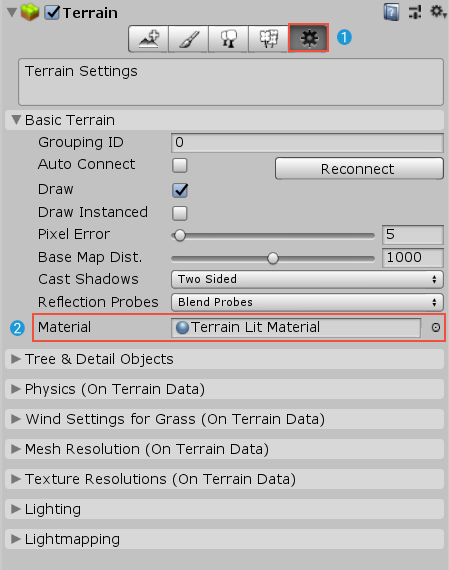This screenshot has height=570, width=449.
Task: Select the Paint Terrain brush tool
Action: (x=188, y=39)
